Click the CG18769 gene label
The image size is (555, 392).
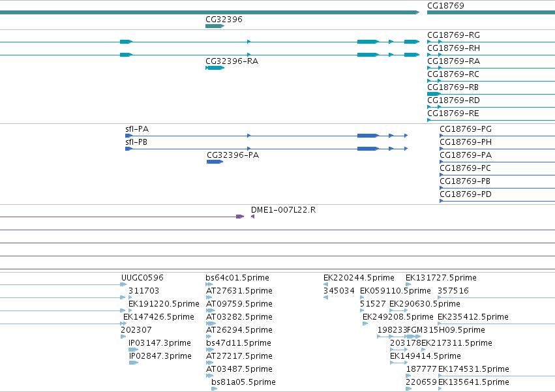tap(445, 6)
